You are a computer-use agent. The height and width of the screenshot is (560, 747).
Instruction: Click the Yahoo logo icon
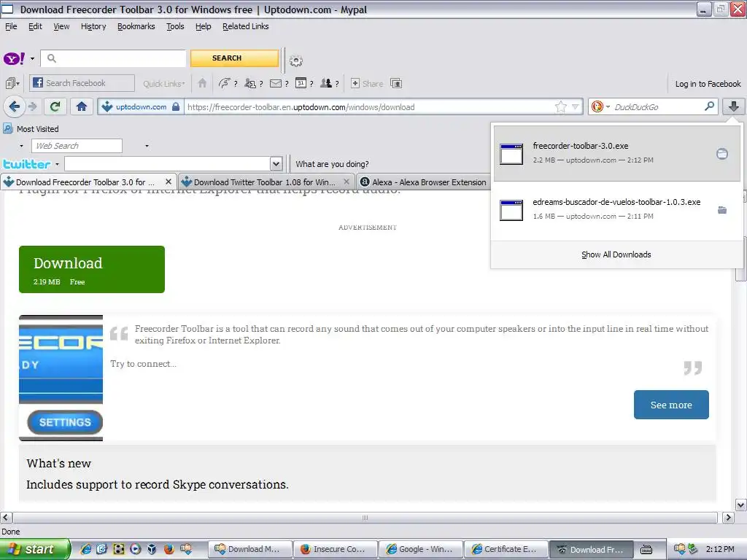coord(14,58)
